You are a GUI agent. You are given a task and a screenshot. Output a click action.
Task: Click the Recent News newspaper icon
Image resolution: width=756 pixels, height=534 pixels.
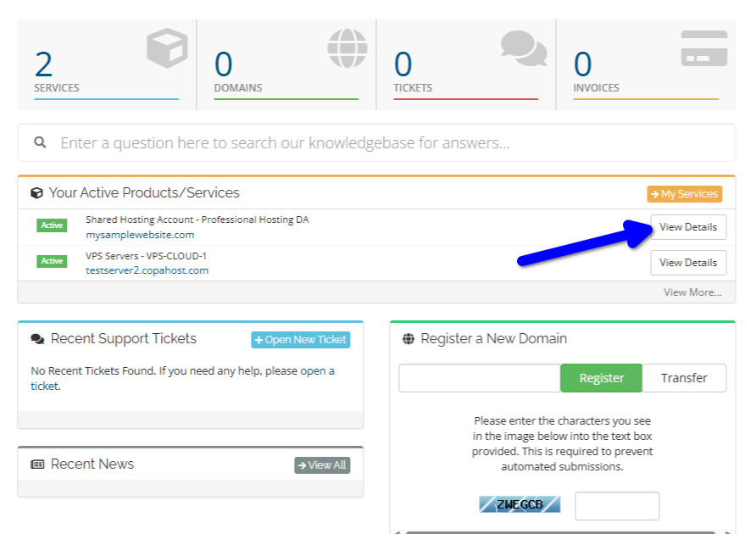[x=36, y=464]
